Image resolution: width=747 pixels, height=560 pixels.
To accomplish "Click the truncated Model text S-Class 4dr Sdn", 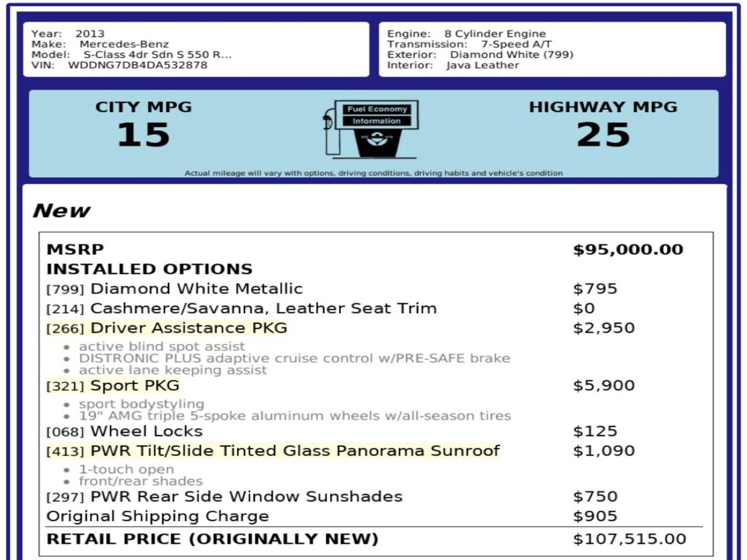I will (157, 55).
